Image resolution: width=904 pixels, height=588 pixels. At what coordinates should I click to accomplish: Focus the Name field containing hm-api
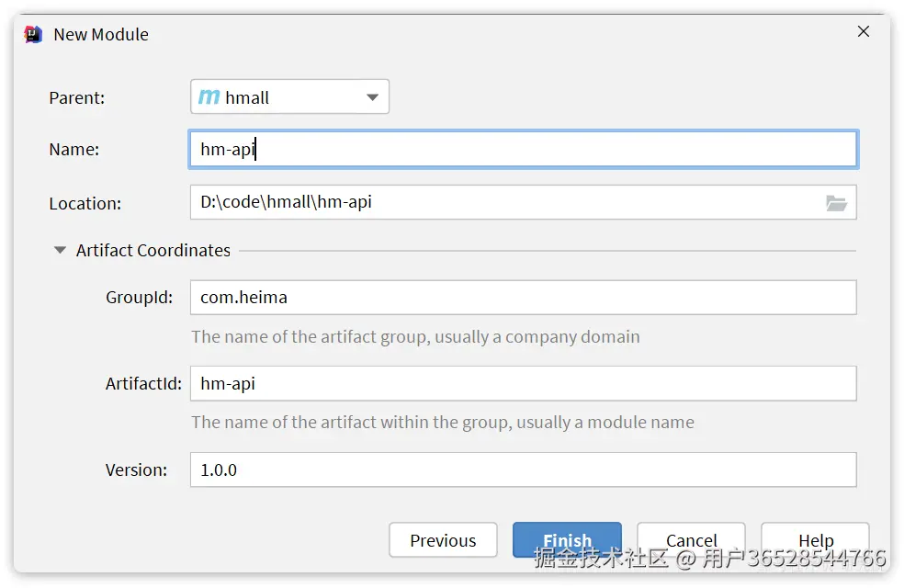pyautogui.click(x=523, y=150)
